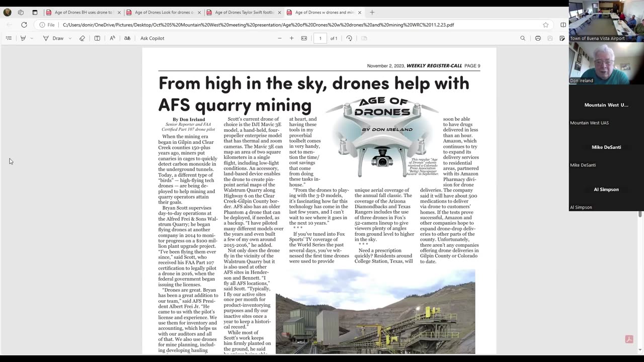Screen dimensions: 644x362
Task: Select Don Ireland's video tile
Action: [x=606, y=63]
